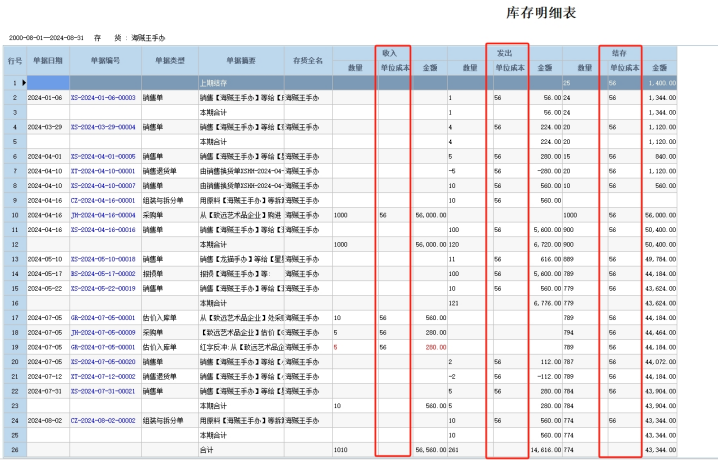Viewport: 718px width, 461px height.
Task: Click the 行号 column header
Action: pos(15,60)
